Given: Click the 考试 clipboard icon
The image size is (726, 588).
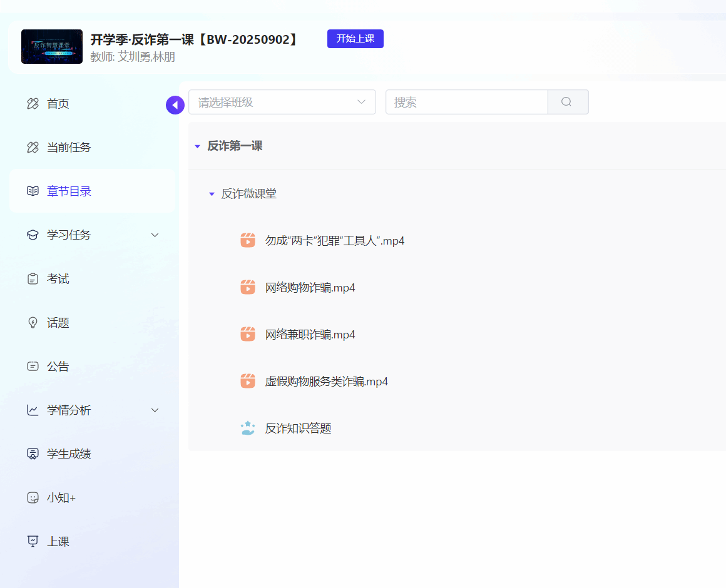Looking at the screenshot, I should pos(33,279).
